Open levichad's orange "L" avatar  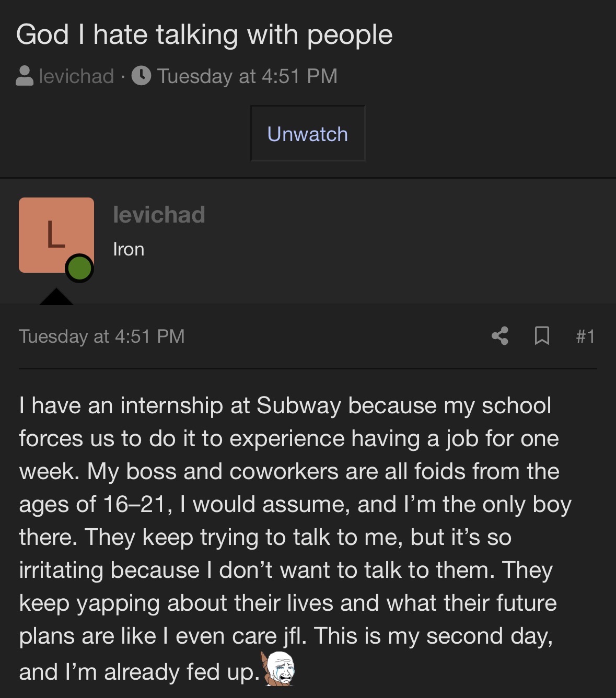(56, 235)
